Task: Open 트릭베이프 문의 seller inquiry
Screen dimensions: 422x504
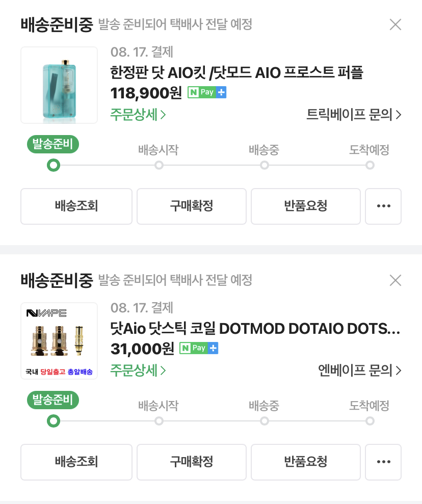Action: (x=354, y=115)
